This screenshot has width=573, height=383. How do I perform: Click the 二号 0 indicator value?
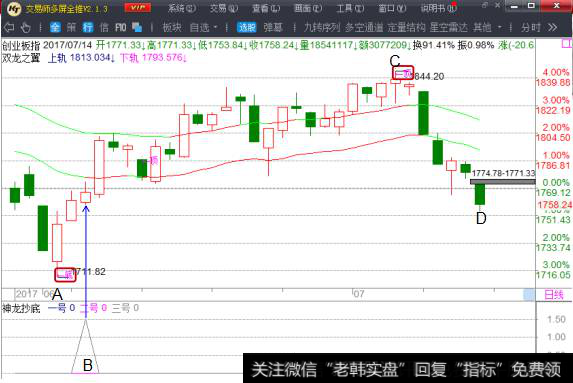[x=94, y=308]
